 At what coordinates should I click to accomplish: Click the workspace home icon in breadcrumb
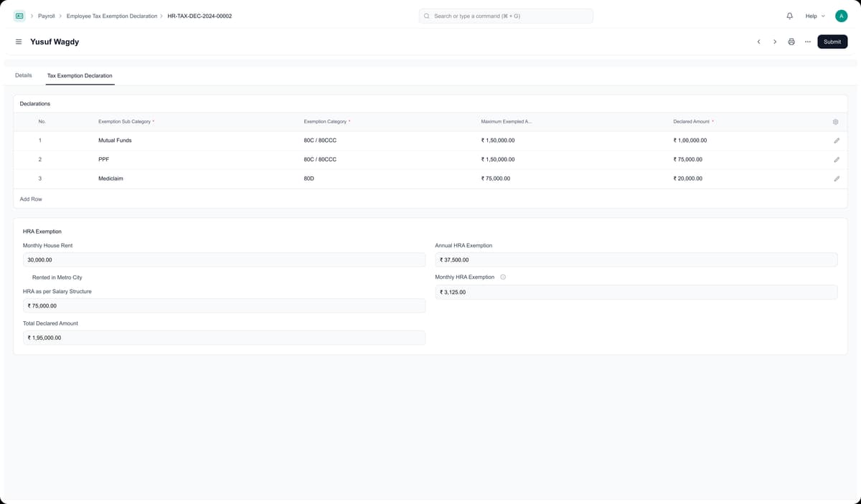coord(19,16)
